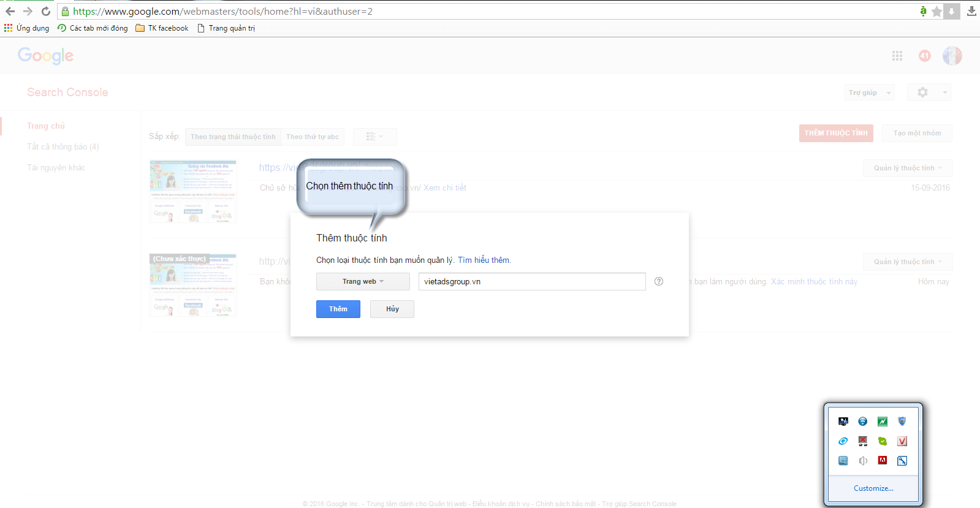Image resolution: width=980 pixels, height=508 pixels.
Task: Click the disconnected network red X tray icon
Action: [x=863, y=441]
